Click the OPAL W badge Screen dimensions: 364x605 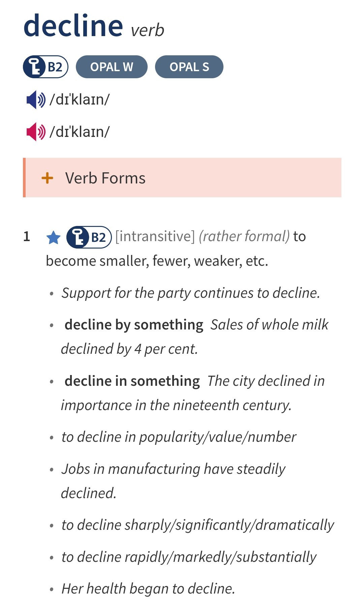coord(112,67)
